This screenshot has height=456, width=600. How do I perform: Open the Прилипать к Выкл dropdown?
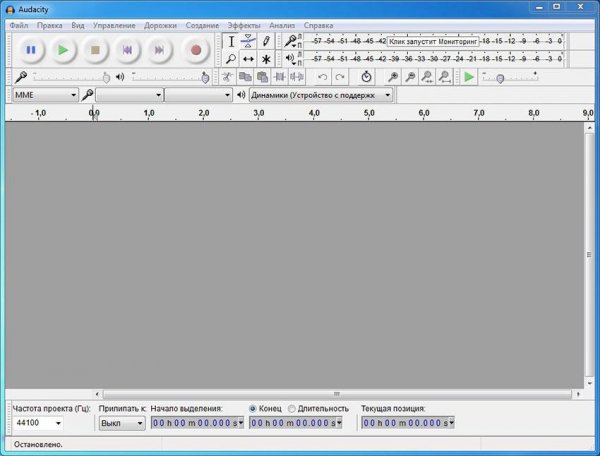122,423
